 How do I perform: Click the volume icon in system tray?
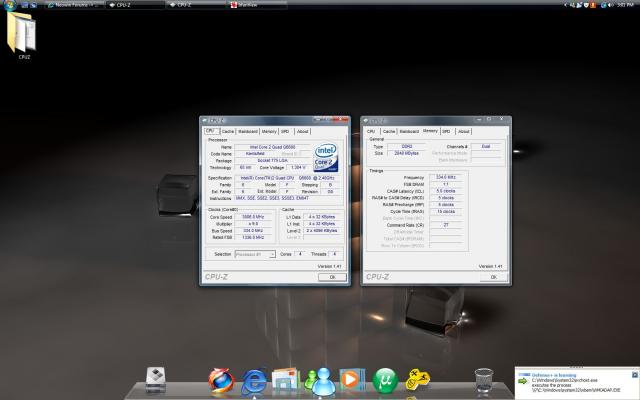click(611, 5)
